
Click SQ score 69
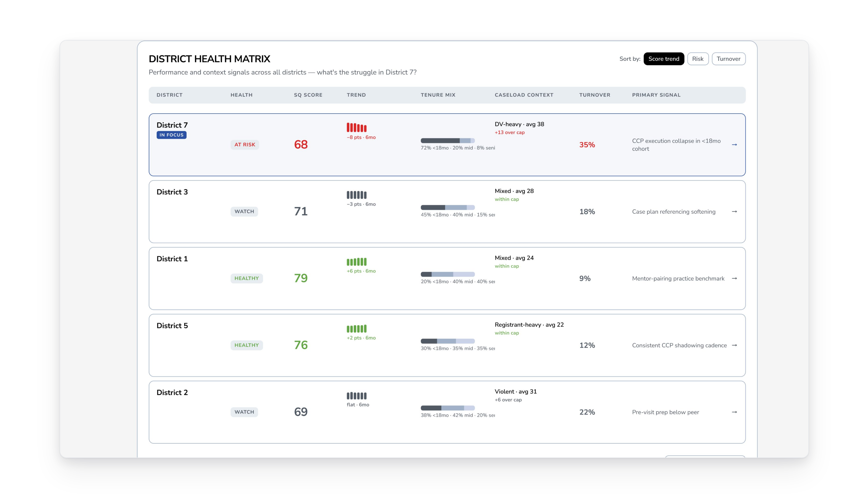coord(301,412)
